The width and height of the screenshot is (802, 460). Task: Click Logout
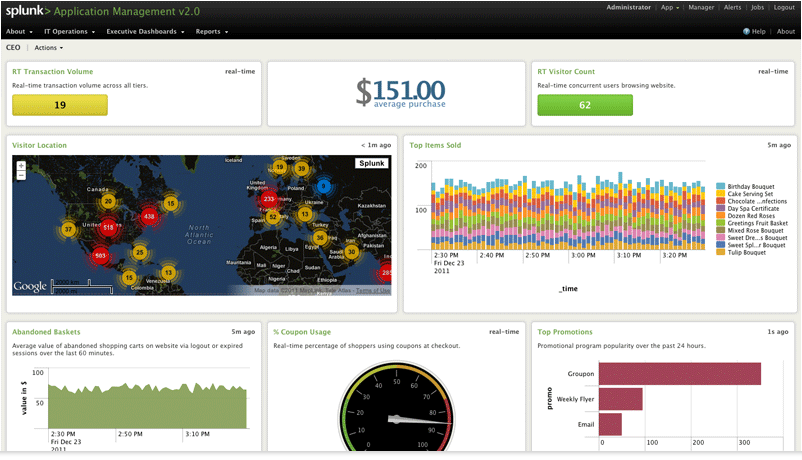click(x=784, y=7)
